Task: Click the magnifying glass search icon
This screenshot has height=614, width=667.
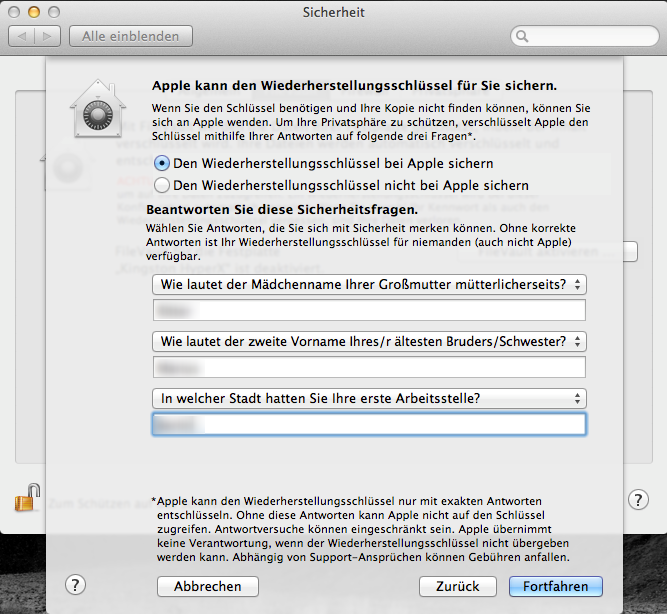Action: pos(522,37)
